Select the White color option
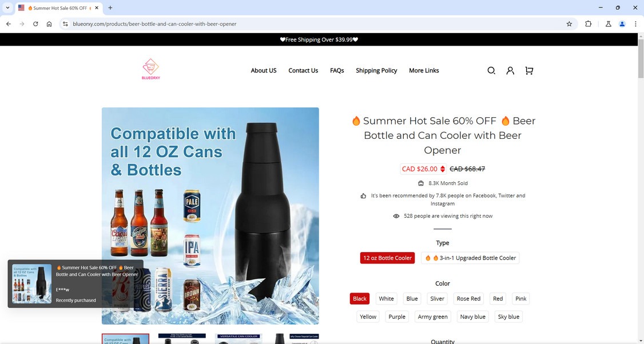The height and width of the screenshot is (344, 644). tap(386, 298)
